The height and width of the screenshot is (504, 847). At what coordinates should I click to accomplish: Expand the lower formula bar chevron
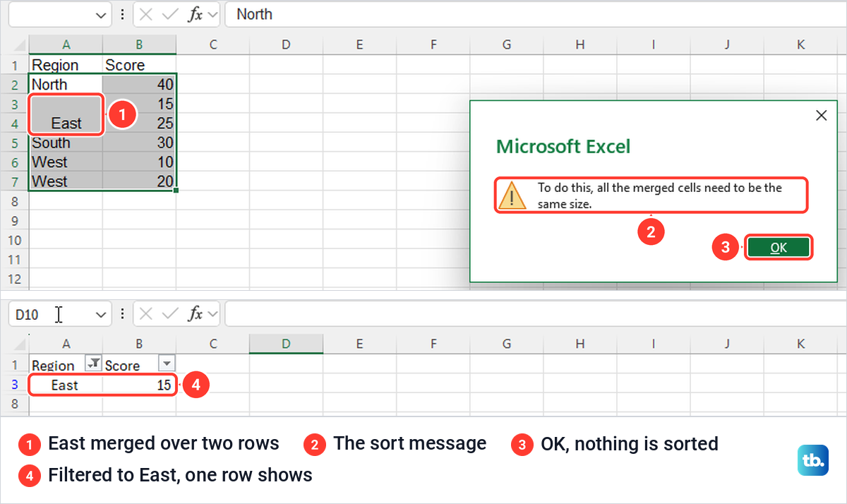pos(212,313)
